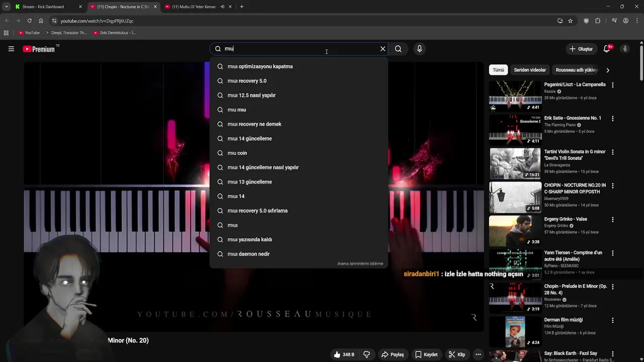This screenshot has width=644, height=362.
Task: Open Chopin Nocturne No.20 bluemary0909 thumbnail
Action: pyautogui.click(x=515, y=197)
